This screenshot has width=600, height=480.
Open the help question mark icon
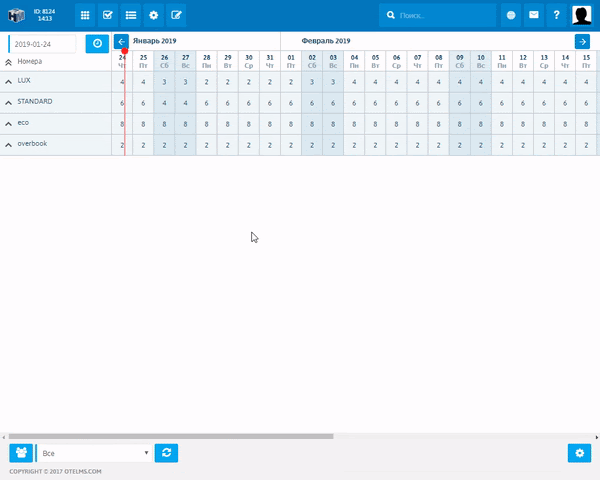pos(557,15)
